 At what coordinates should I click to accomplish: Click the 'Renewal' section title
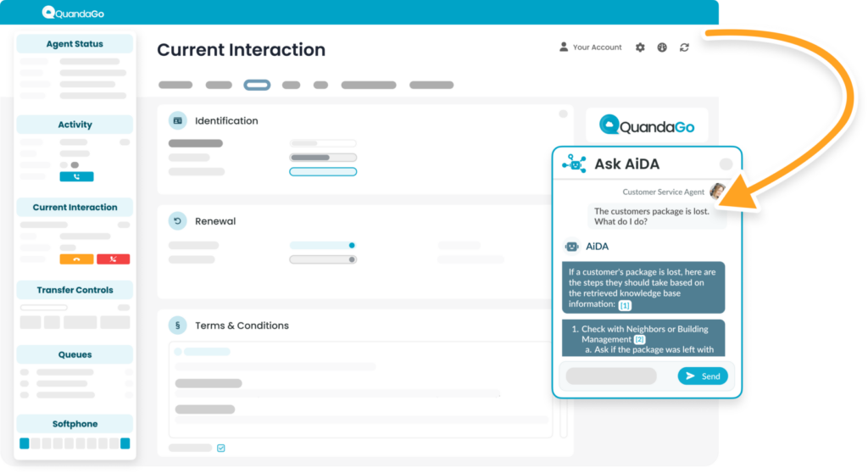[215, 221]
